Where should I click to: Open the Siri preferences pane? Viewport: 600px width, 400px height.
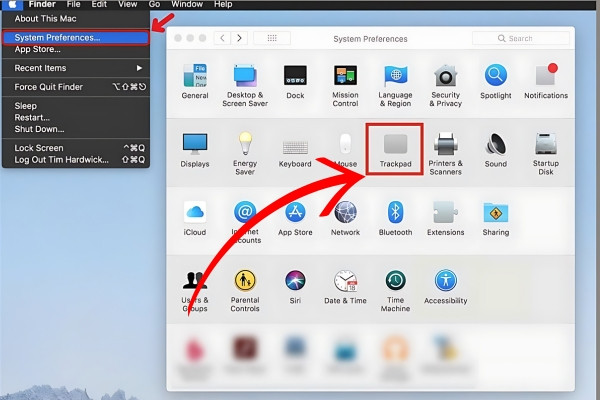295,287
